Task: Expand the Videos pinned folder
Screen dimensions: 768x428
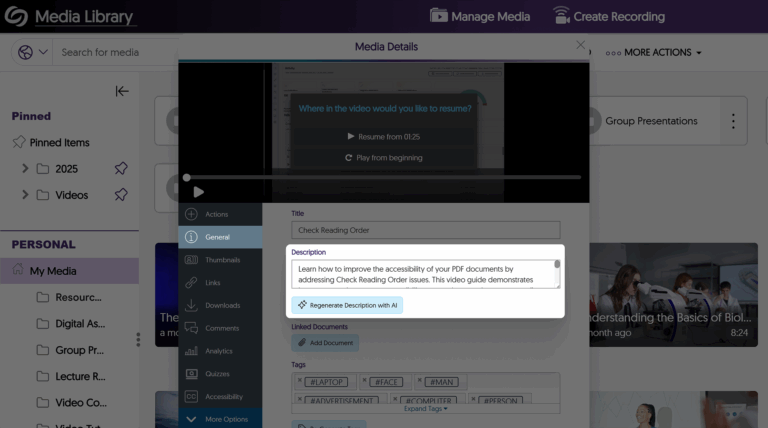Action: click(x=25, y=195)
